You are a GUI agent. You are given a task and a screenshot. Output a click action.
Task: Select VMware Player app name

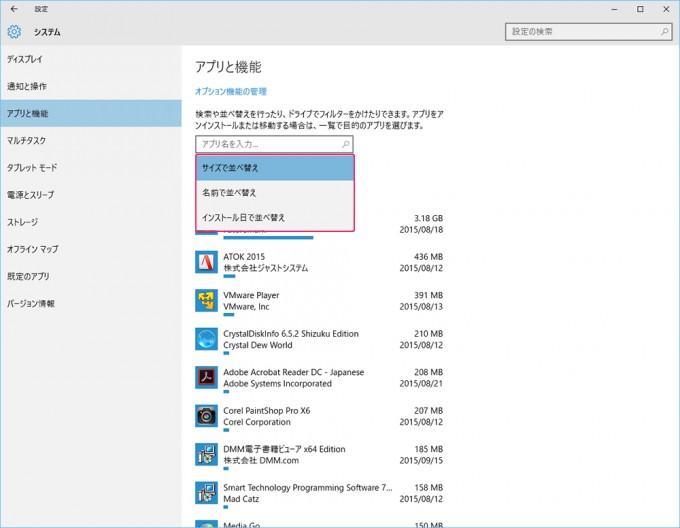(x=251, y=295)
